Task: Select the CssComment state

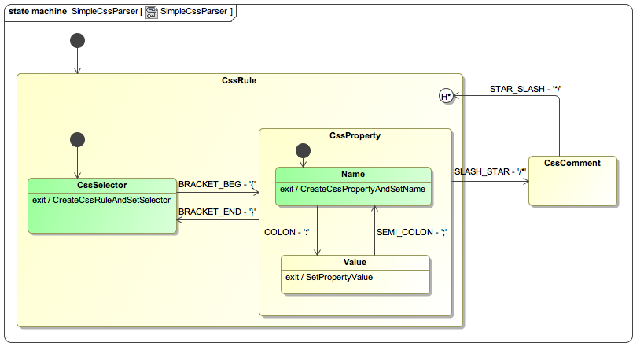Action: click(572, 181)
